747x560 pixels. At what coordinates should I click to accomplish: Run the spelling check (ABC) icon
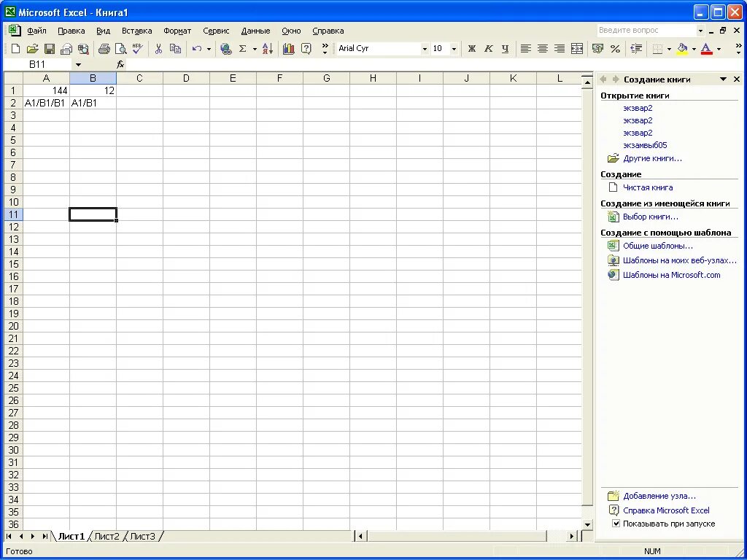[x=138, y=49]
